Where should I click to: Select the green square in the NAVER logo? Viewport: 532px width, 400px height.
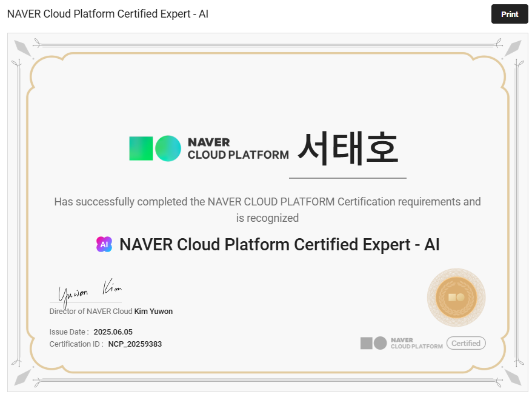click(x=140, y=148)
